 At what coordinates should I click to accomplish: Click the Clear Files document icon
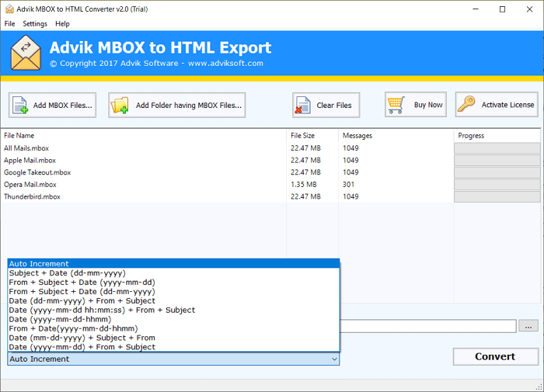[303, 105]
